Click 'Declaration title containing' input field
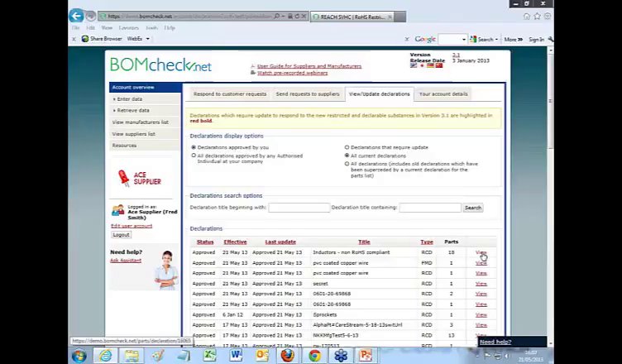The height and width of the screenshot is (364, 622). tap(430, 208)
